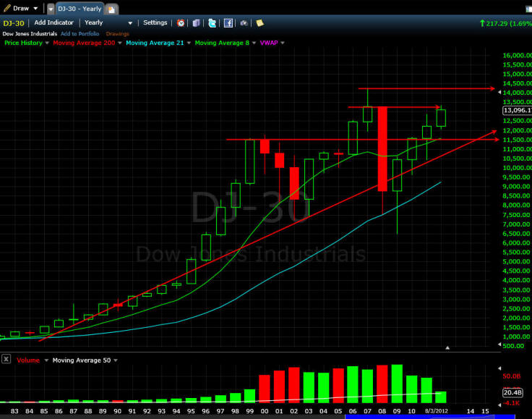Click the 20.4B volume value tag
Image resolution: width=532 pixels, height=419 pixels.
coord(512,393)
